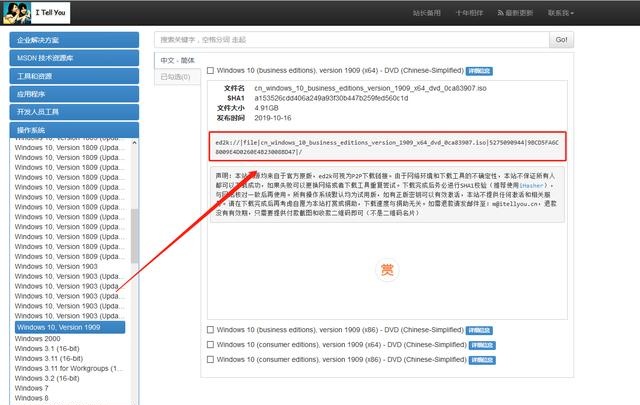Open the 站长备用 nav link
640x405 pixels.
tap(427, 13)
